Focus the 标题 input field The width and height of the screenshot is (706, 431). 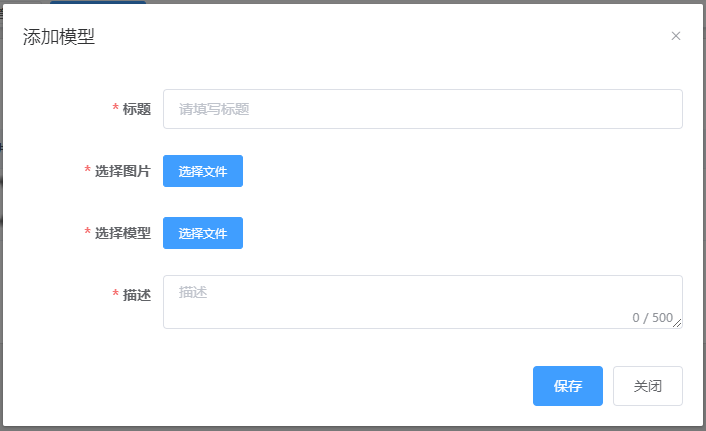click(423, 109)
